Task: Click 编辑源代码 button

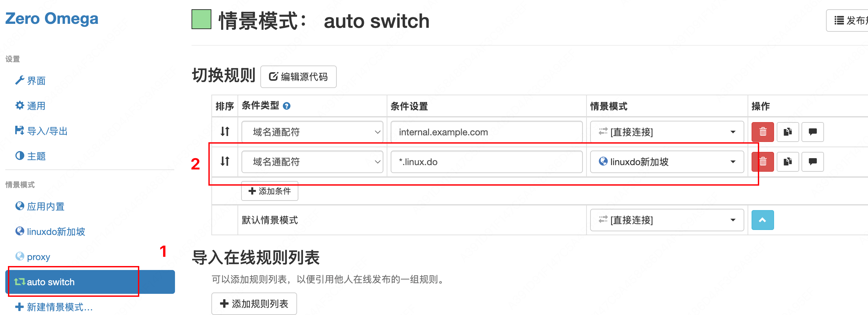Action: coord(298,77)
